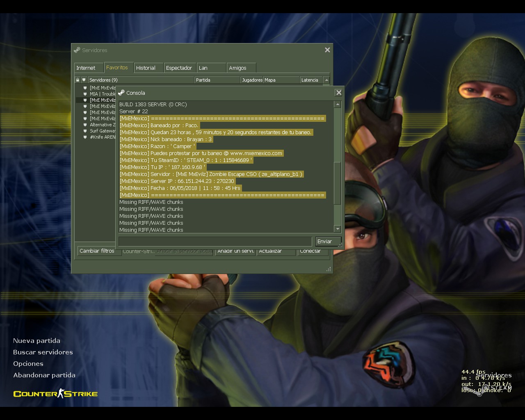Click server list scrollbar up arrow
This screenshot has width=525, height=420.
326,80
